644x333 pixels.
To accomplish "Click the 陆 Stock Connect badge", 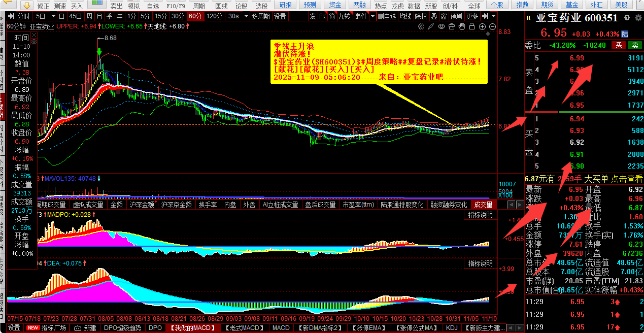I will point(625,34).
